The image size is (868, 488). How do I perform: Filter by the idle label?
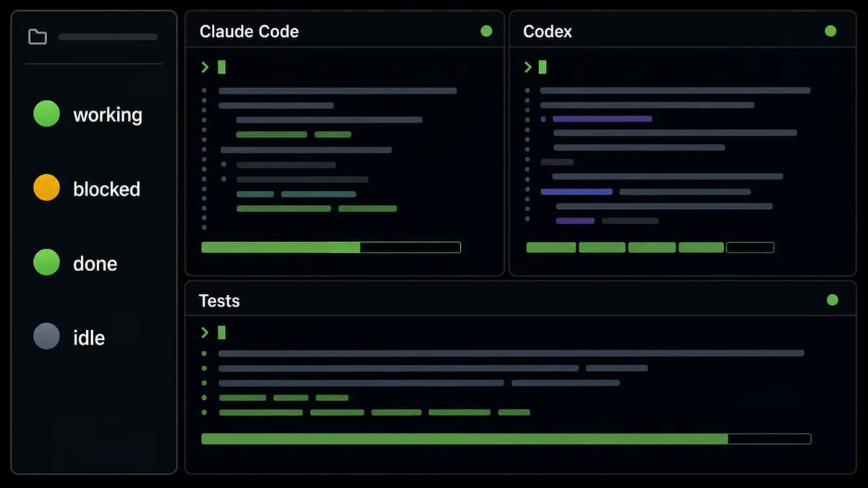pyautogui.click(x=89, y=338)
